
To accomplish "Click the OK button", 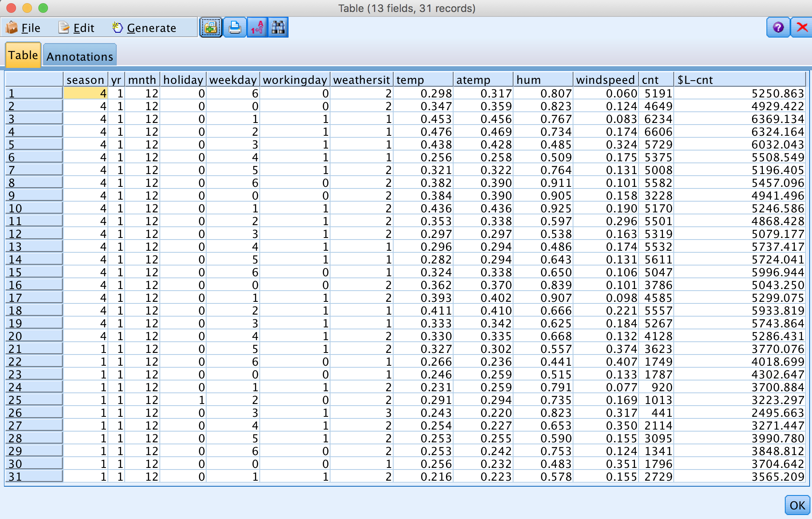I will pos(797,505).
